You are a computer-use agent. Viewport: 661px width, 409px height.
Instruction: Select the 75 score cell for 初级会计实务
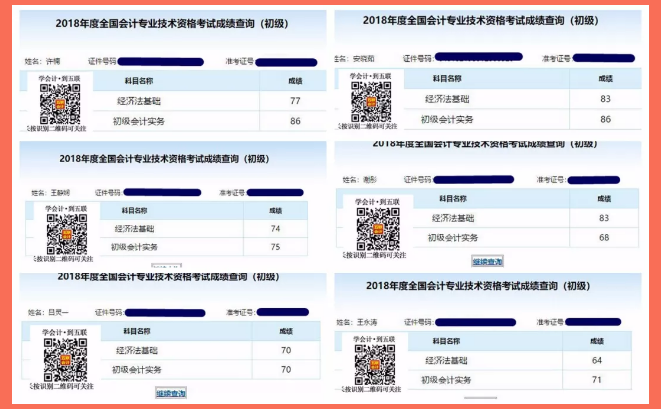[x=275, y=247]
